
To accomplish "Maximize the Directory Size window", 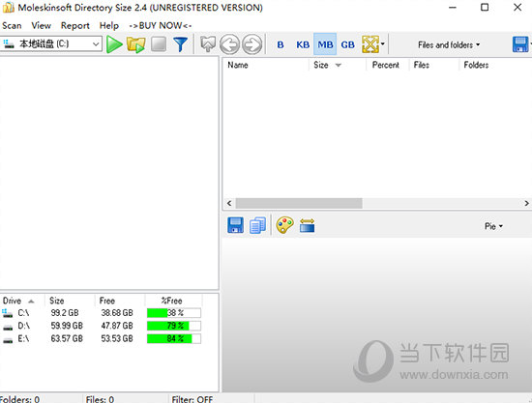I will pyautogui.click(x=485, y=7).
